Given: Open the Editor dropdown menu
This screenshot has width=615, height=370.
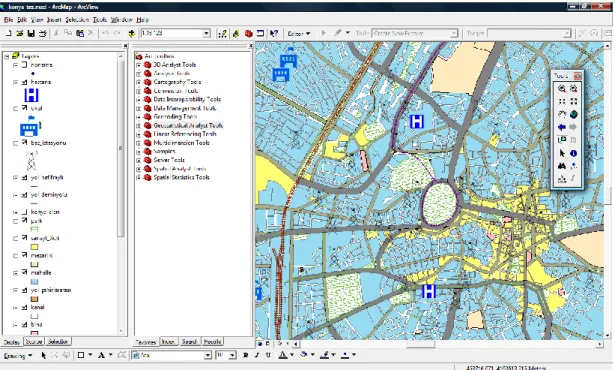Looking at the screenshot, I should [299, 34].
